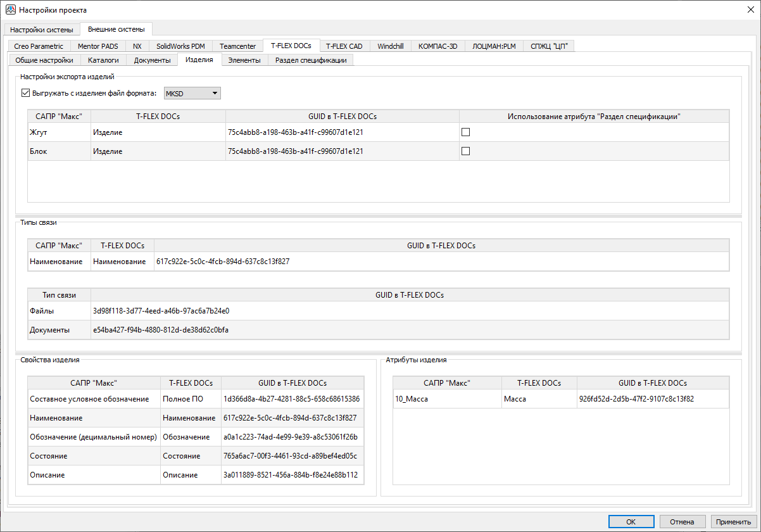Open the Creo Parametric tab

pos(39,46)
